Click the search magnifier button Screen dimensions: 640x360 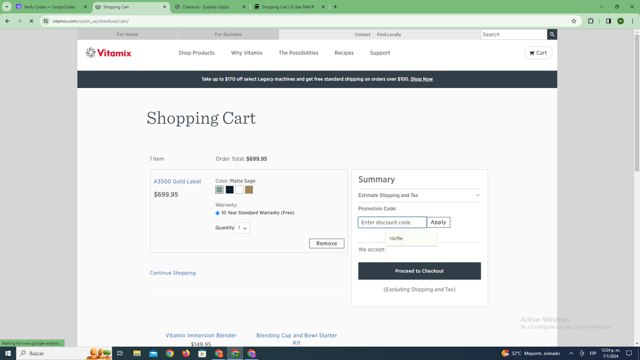[x=552, y=34]
